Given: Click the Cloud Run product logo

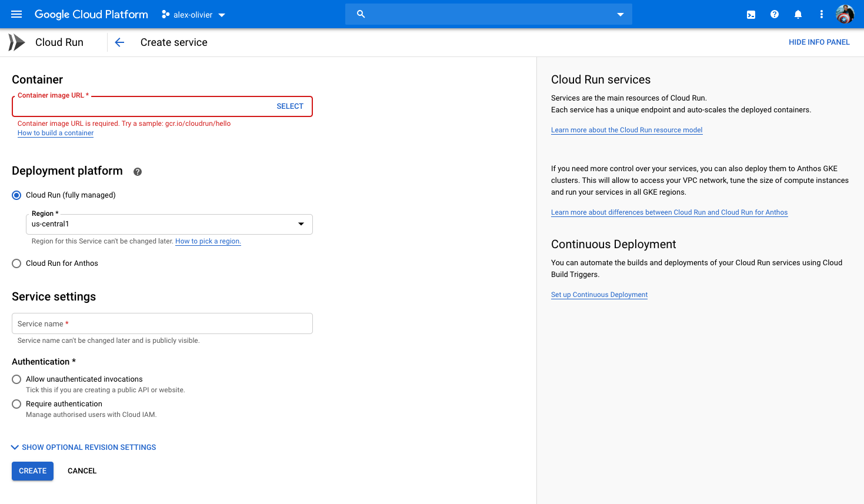Looking at the screenshot, I should [x=16, y=42].
